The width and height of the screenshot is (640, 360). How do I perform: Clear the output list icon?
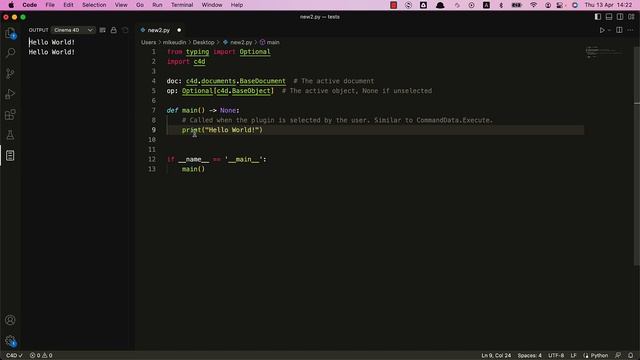coord(102,30)
